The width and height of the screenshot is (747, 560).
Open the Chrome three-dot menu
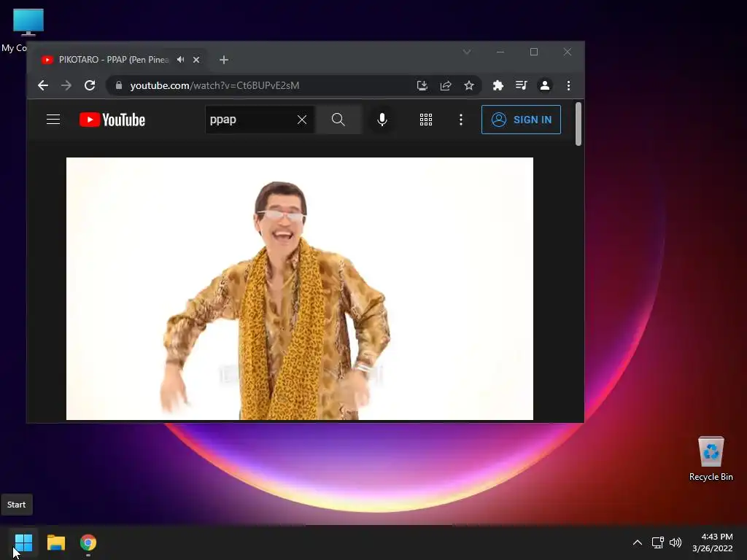tap(568, 85)
